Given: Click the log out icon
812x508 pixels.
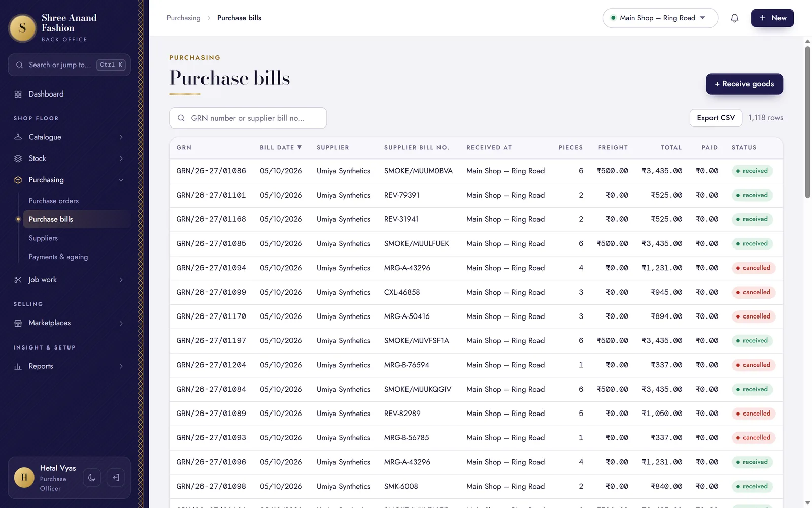Looking at the screenshot, I should 116,478.
